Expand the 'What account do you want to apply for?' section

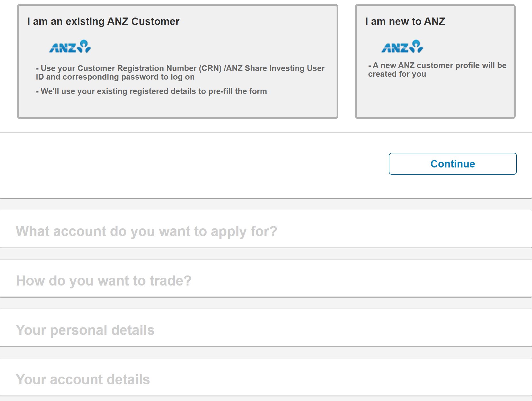click(x=147, y=231)
